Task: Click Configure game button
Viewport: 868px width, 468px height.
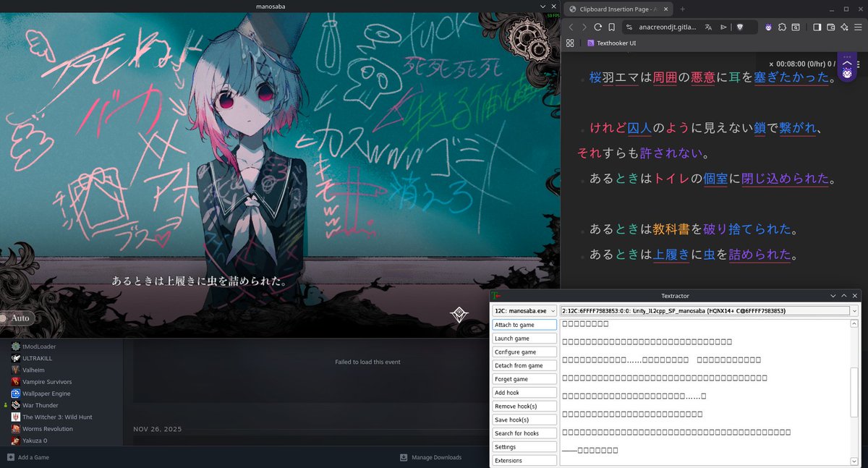Action: [x=524, y=352]
